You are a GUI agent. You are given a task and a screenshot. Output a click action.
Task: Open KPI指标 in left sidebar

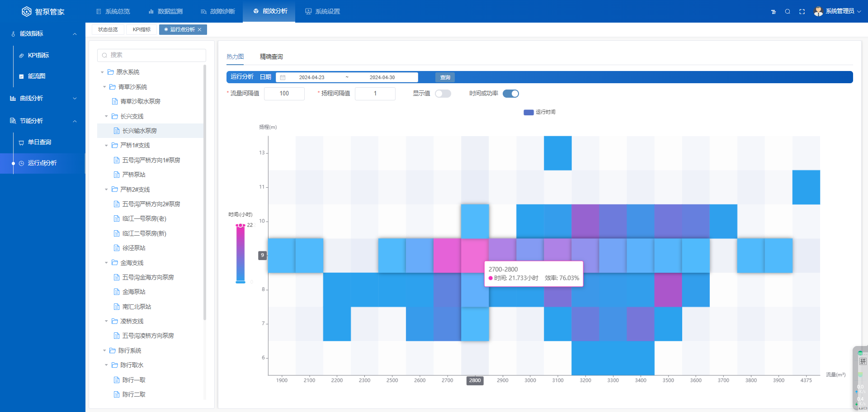[x=38, y=55]
